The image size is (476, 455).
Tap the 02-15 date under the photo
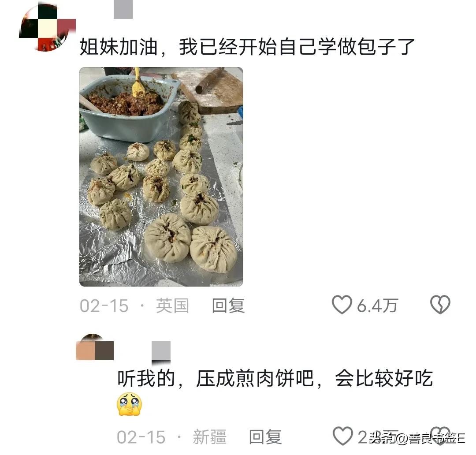tap(104, 306)
